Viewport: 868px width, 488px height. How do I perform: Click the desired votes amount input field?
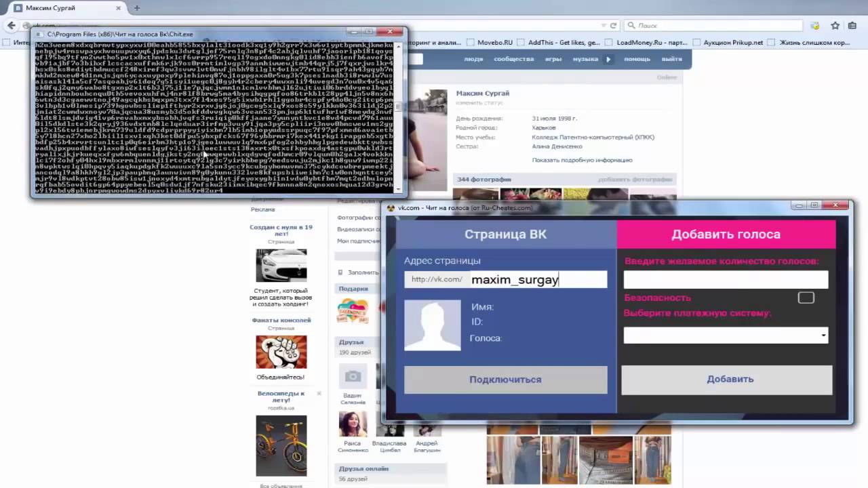[726, 280]
